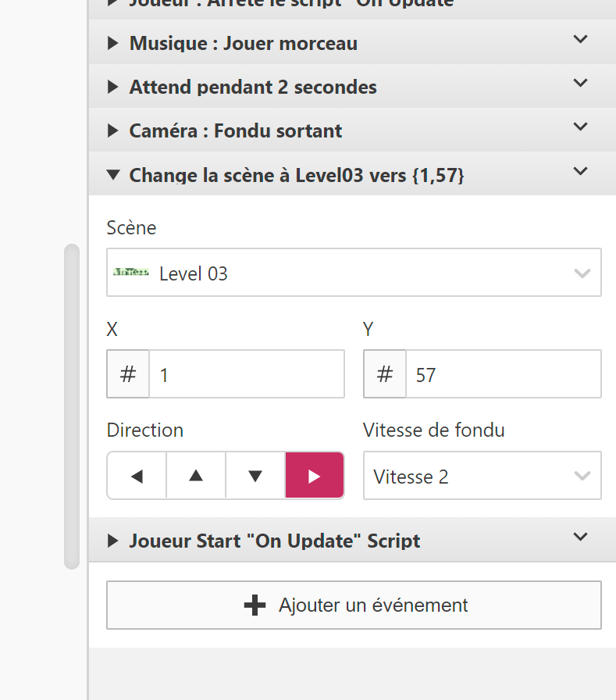This screenshot has width=616, height=700.
Task: Select the down direction arrow
Action: (255, 476)
